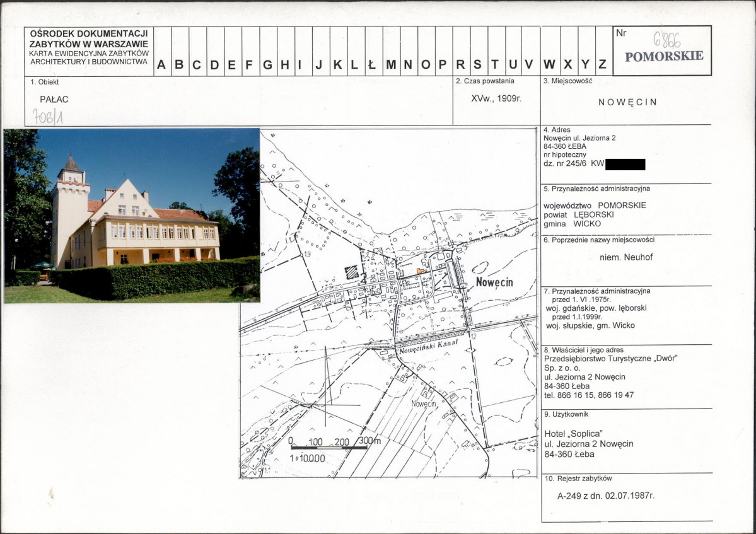The height and width of the screenshot is (534, 756).
Task: Click the 'powiat LĘBORSKI' line
Action: (579, 214)
